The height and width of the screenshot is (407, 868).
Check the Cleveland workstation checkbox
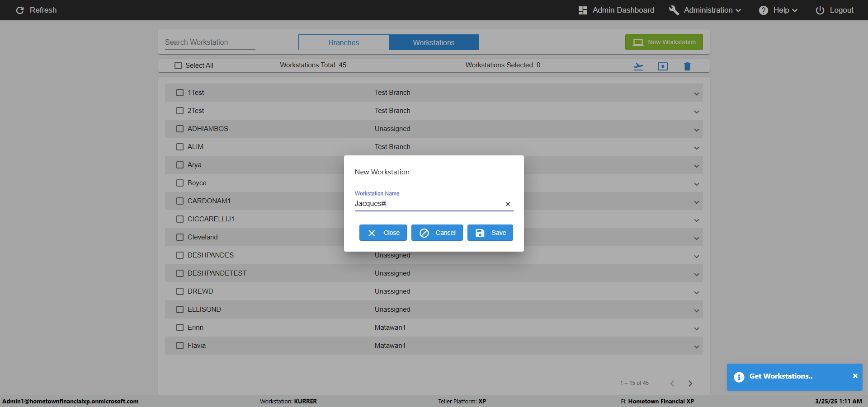(x=180, y=237)
